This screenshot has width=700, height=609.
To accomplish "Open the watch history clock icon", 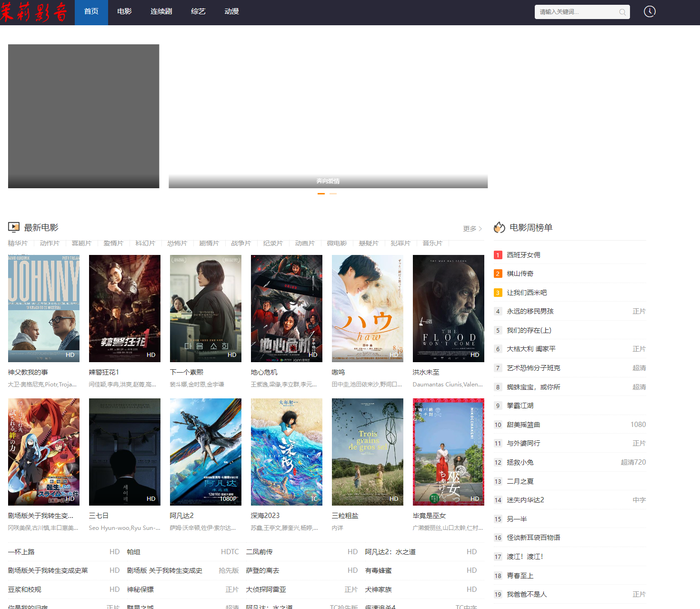I will pyautogui.click(x=650, y=11).
